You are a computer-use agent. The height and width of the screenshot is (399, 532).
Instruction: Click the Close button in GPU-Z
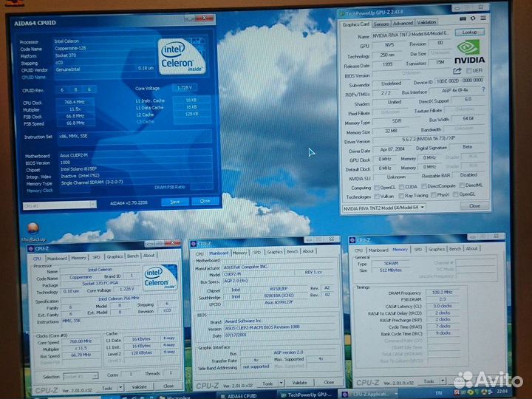point(474,206)
